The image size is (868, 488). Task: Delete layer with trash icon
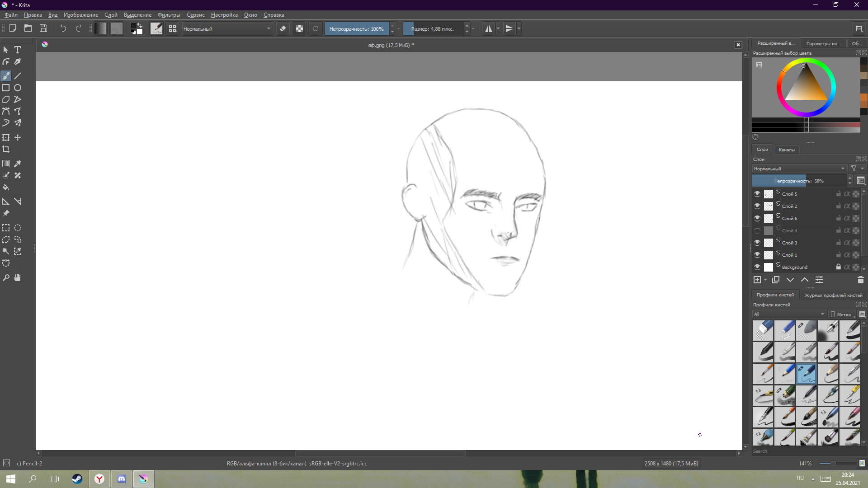860,280
